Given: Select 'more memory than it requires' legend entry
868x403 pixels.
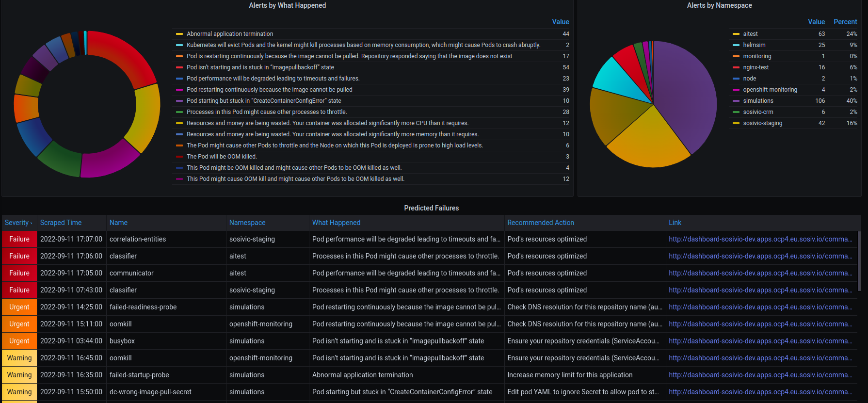Looking at the screenshot, I should click(x=333, y=134).
